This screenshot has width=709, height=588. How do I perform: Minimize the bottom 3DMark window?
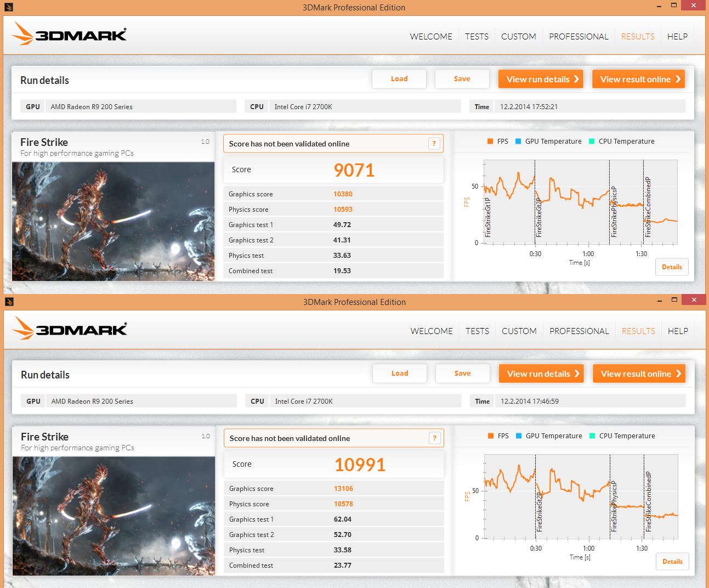coord(660,301)
